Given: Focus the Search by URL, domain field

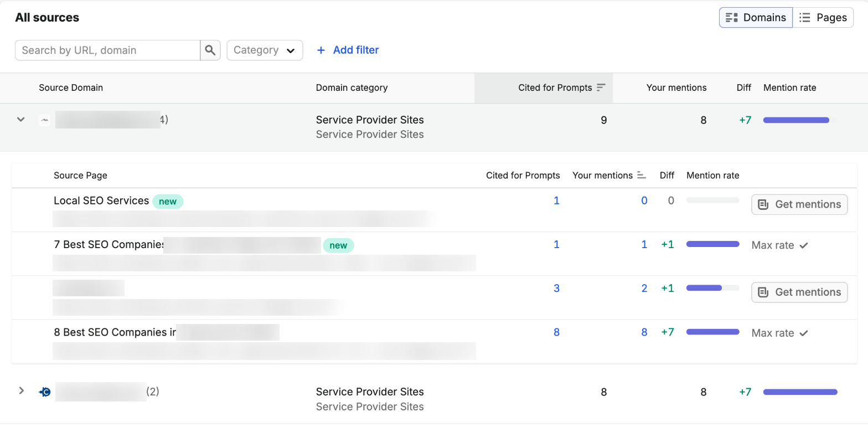Looking at the screenshot, I should tap(107, 50).
